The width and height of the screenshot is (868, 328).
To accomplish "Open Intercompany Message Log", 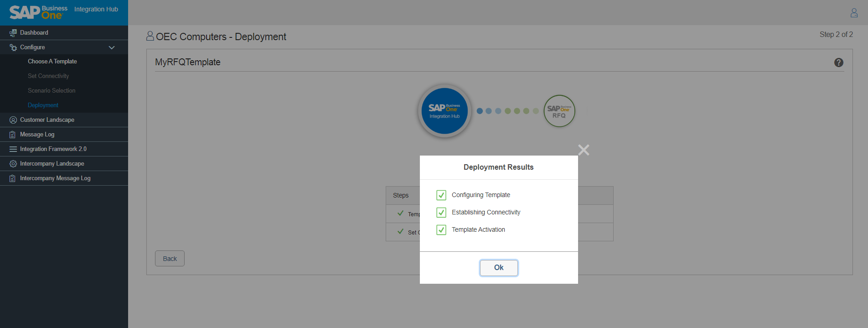I will point(55,178).
